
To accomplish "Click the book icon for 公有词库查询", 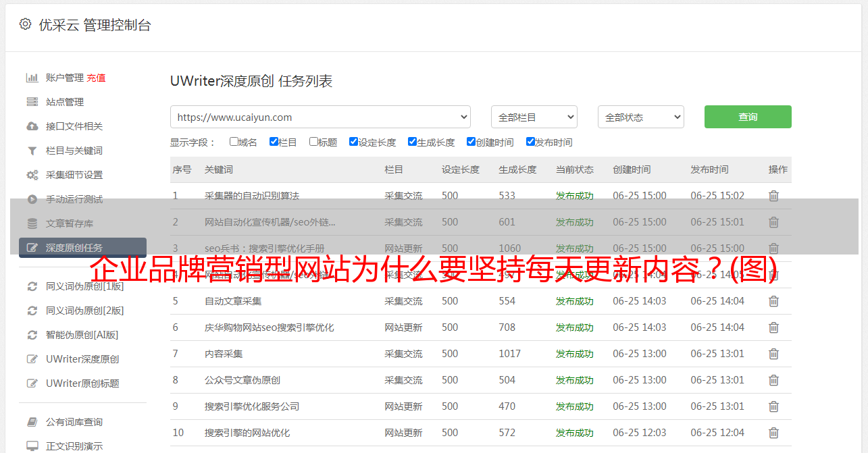I will [32, 422].
